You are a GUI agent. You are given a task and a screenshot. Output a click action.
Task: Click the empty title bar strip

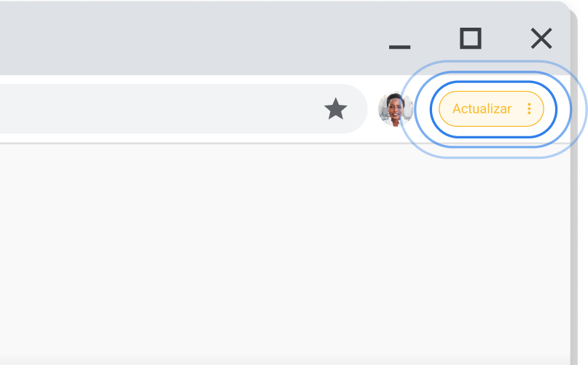182,36
